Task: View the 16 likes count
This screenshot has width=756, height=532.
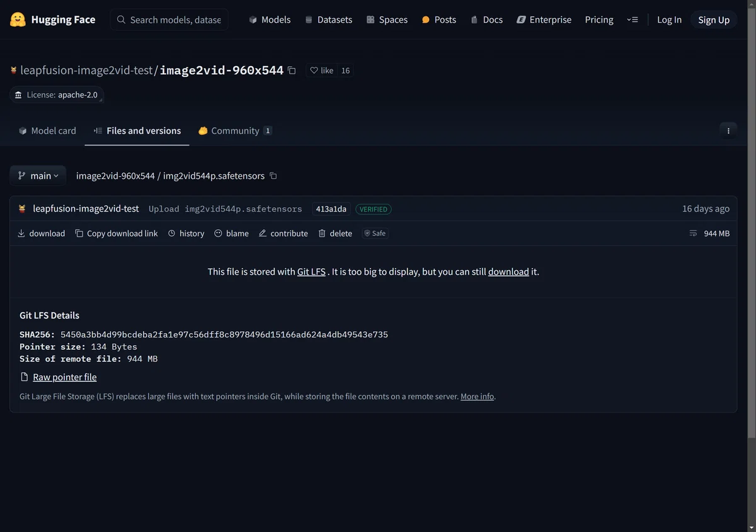Action: click(x=345, y=71)
